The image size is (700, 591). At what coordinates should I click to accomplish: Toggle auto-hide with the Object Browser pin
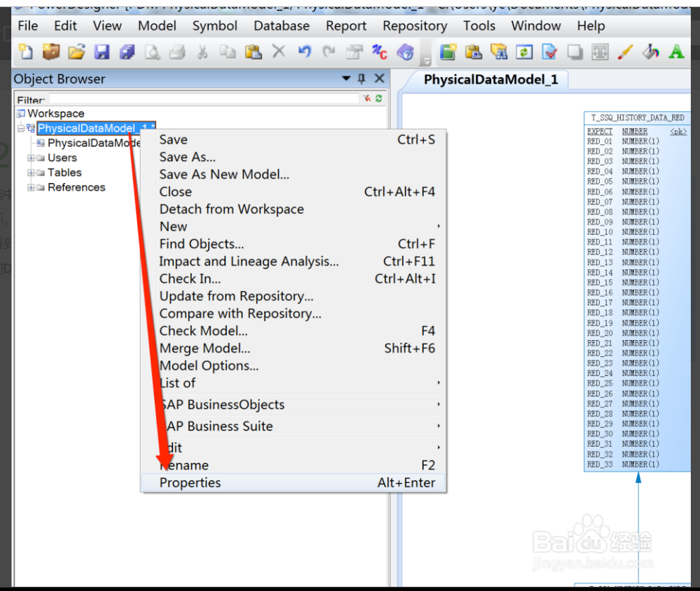pos(362,78)
